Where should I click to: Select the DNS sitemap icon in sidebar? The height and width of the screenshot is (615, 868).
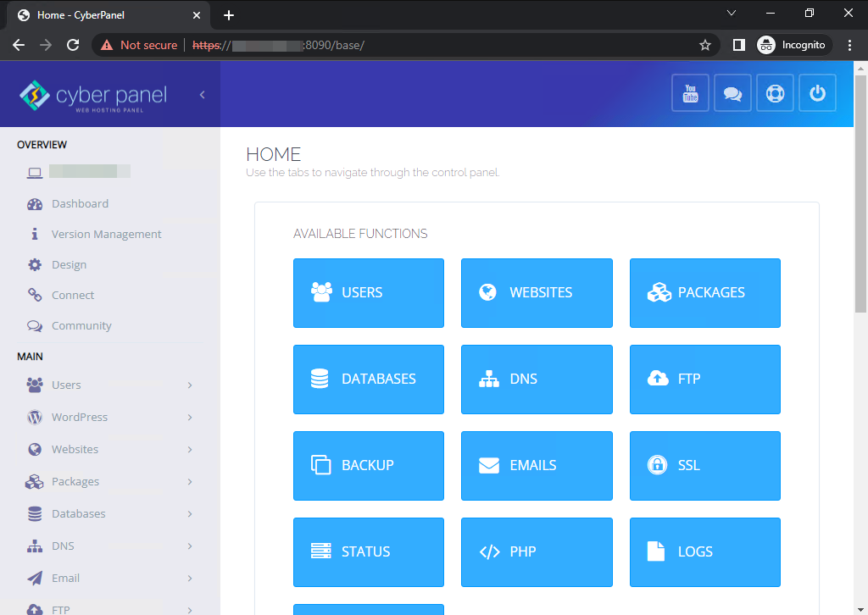pos(34,546)
